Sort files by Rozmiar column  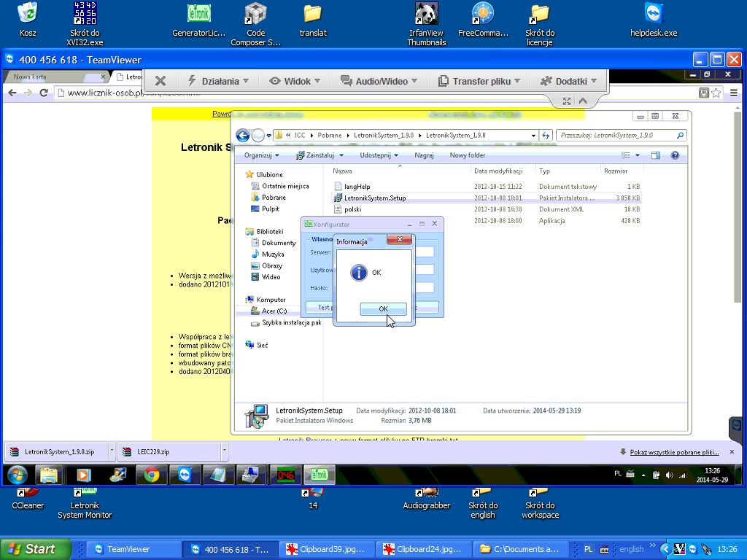[616, 171]
